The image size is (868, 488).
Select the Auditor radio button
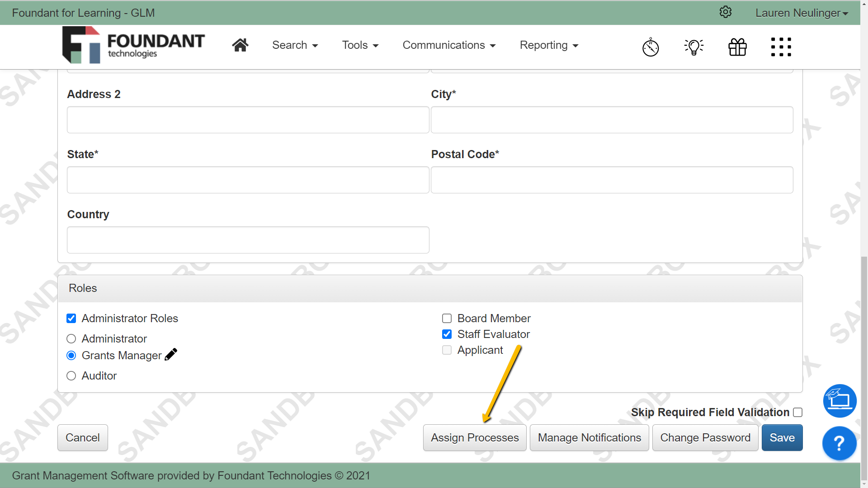tap(71, 376)
